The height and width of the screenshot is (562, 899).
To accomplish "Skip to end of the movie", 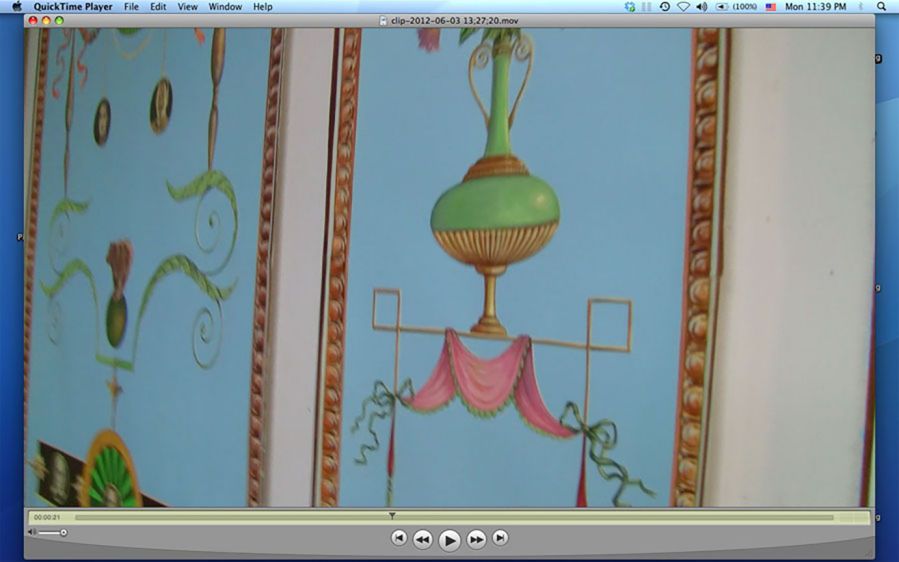I will [x=500, y=538].
